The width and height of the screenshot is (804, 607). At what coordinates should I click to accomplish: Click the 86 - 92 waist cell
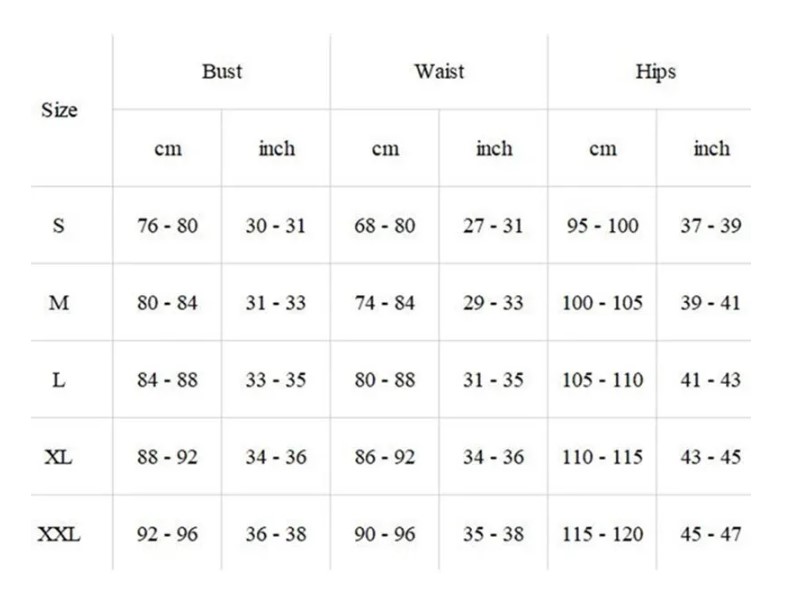(x=384, y=457)
